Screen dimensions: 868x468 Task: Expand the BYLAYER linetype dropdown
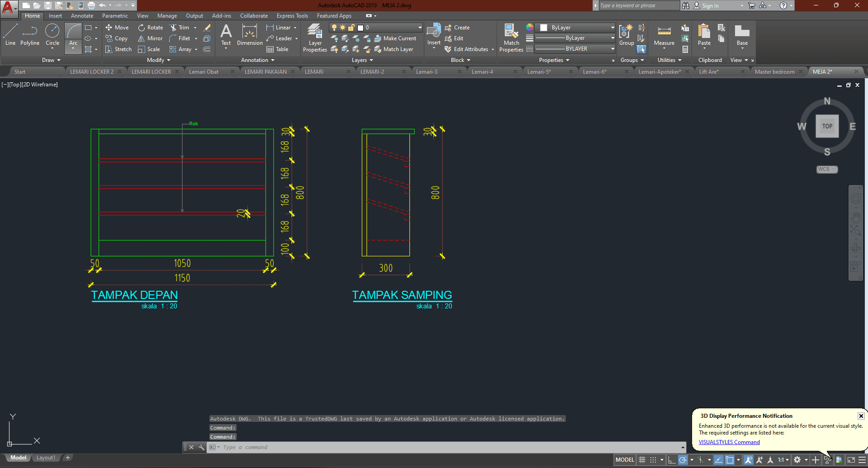point(575,49)
